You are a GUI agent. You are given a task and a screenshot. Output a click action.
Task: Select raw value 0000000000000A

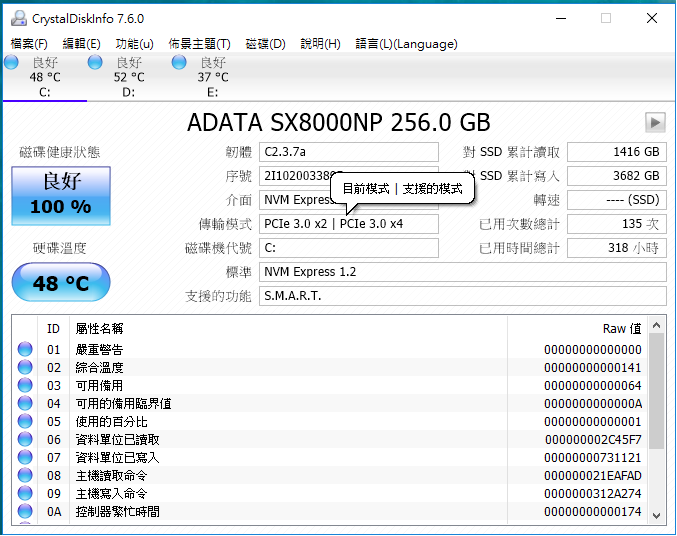[x=593, y=403]
